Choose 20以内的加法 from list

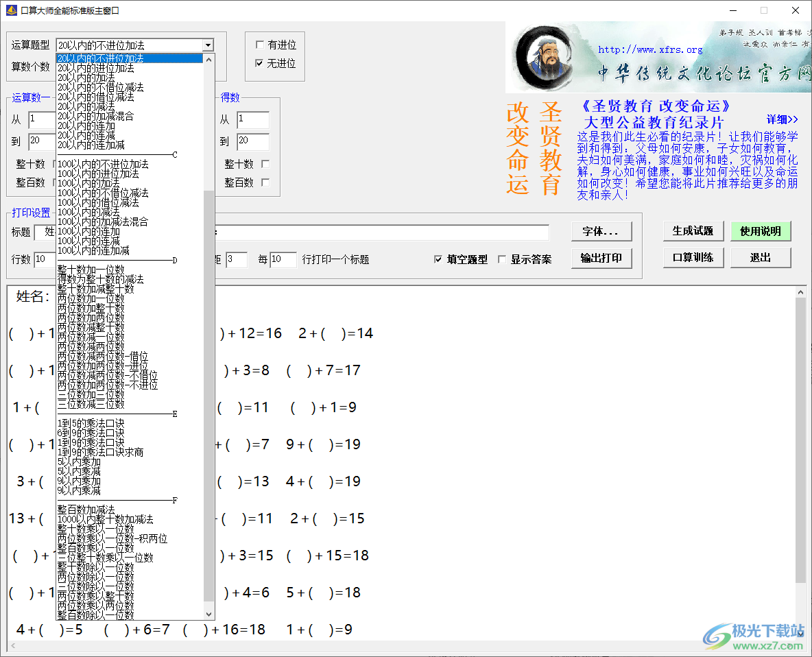[x=130, y=77]
